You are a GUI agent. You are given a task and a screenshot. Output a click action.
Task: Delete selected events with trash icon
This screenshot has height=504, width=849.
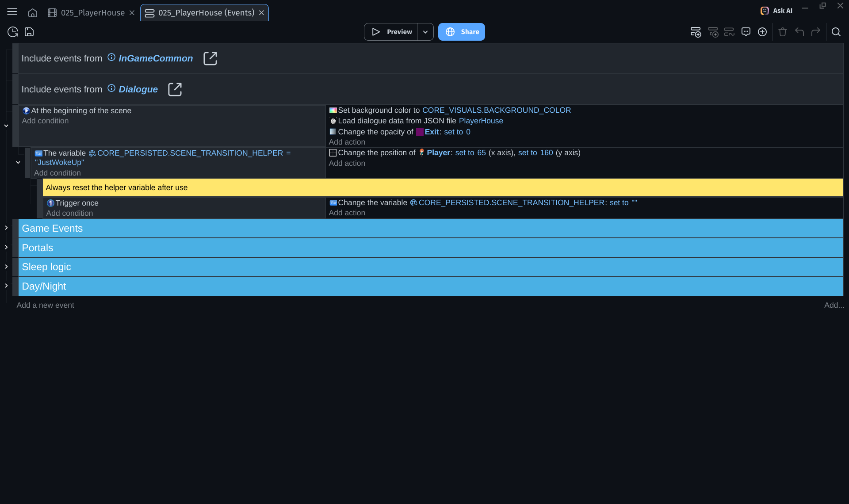pyautogui.click(x=783, y=32)
